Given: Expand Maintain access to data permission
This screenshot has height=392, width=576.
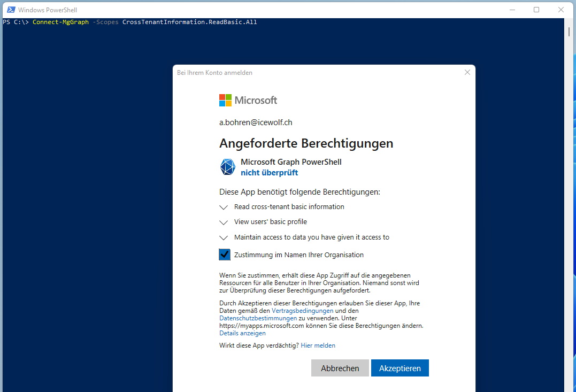Looking at the screenshot, I should pyautogui.click(x=224, y=237).
